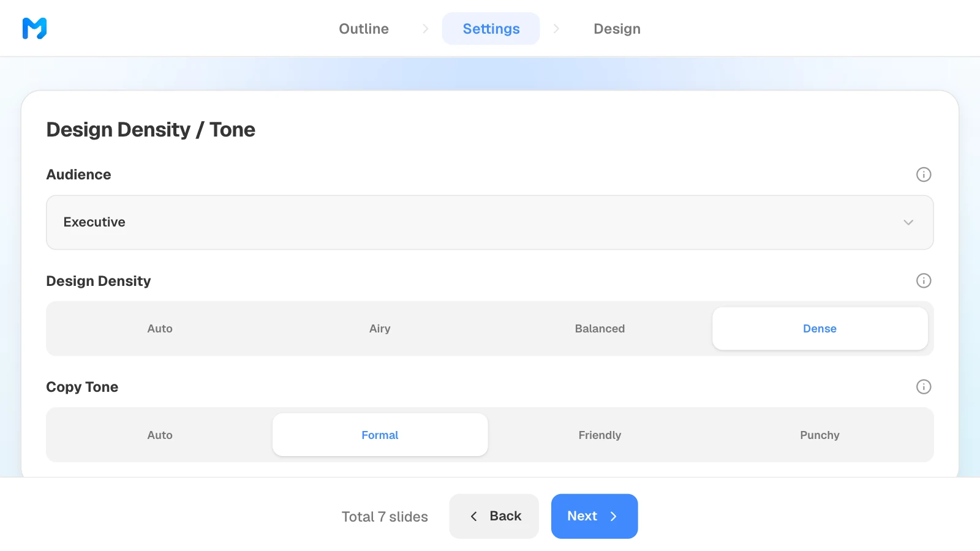Viewport: 980px width, 551px height.
Task: Set Design Density to Auto
Action: (160, 329)
